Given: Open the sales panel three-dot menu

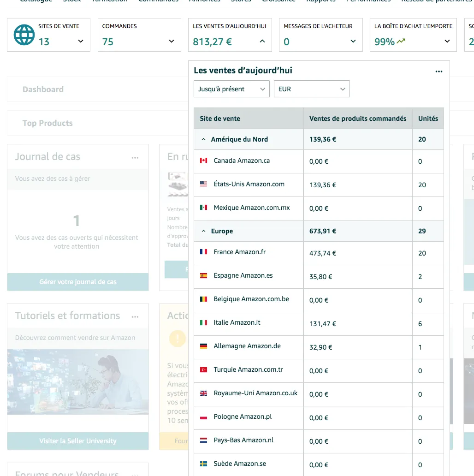Looking at the screenshot, I should [x=439, y=71].
